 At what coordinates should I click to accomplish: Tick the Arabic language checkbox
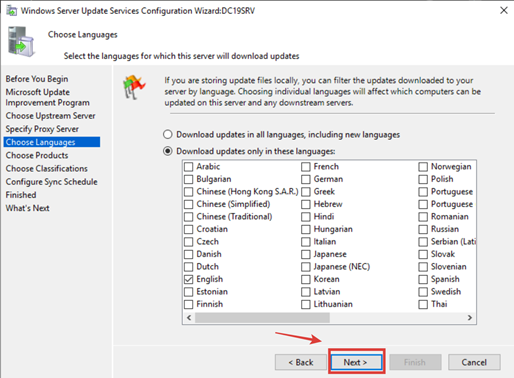pos(189,167)
